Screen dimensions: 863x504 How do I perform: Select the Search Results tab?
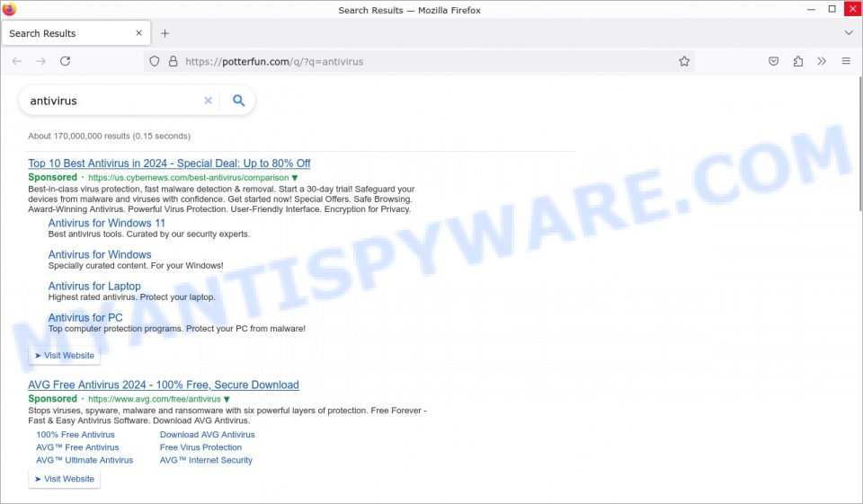click(76, 33)
